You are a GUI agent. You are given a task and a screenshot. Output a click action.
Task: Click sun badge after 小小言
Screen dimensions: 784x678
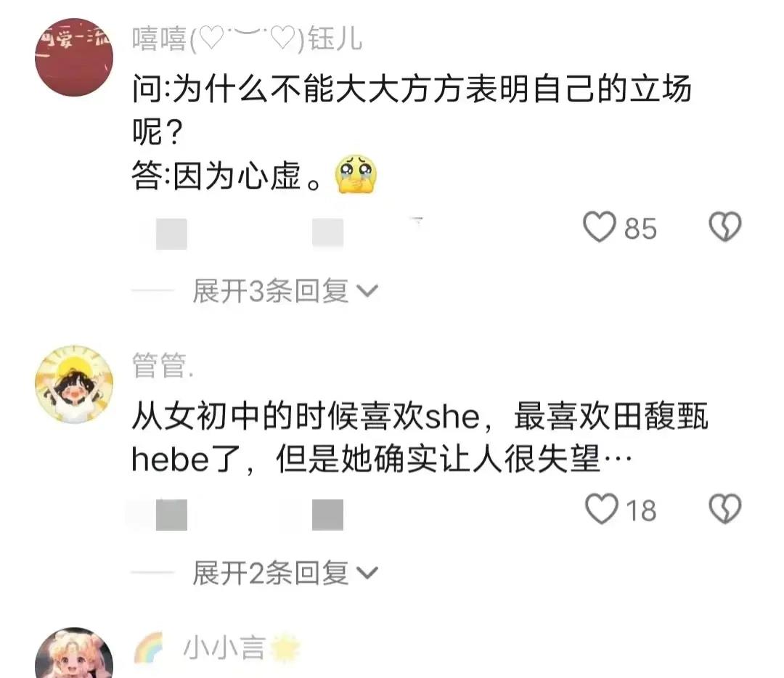[x=285, y=647]
